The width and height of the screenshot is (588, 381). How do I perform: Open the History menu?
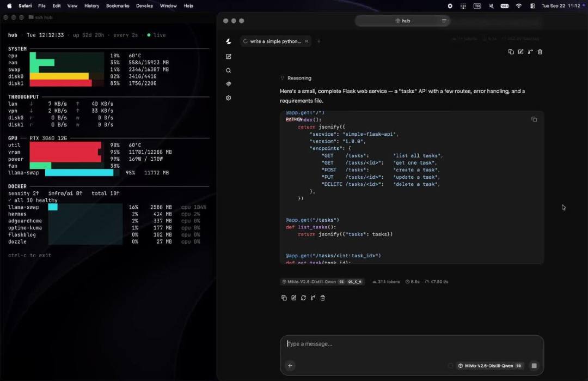coord(91,5)
